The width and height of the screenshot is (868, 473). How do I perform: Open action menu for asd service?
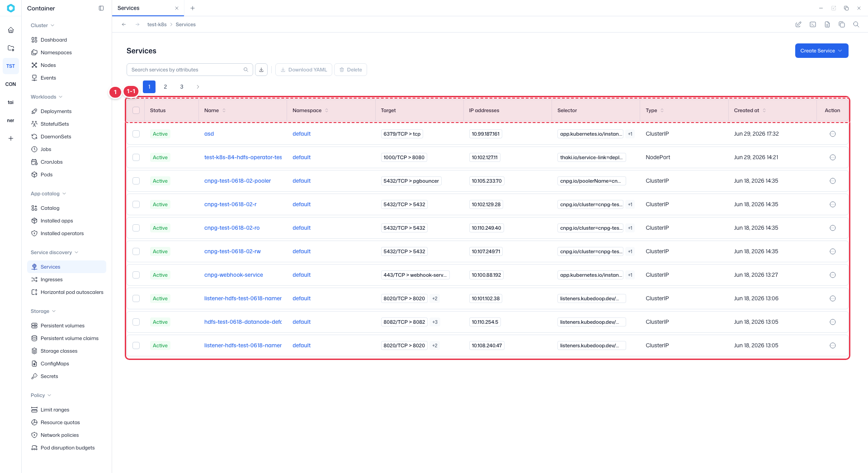tap(833, 134)
